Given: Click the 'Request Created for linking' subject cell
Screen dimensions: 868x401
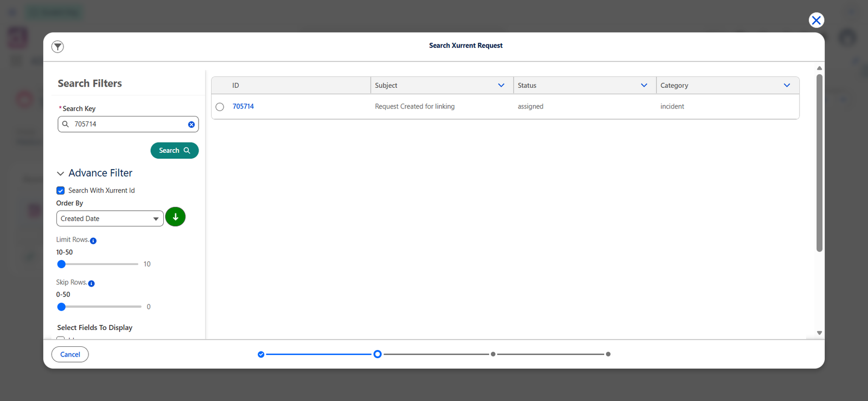Looking at the screenshot, I should [414, 107].
